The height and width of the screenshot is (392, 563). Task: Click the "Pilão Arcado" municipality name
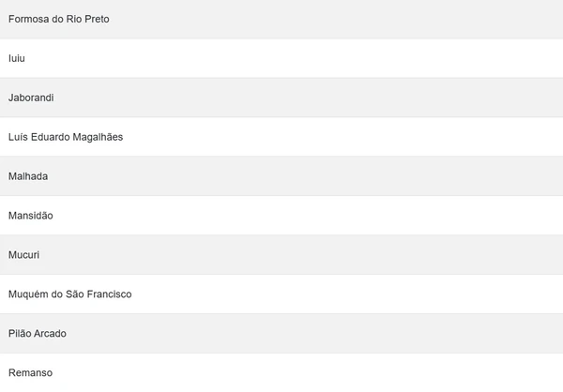tap(38, 334)
